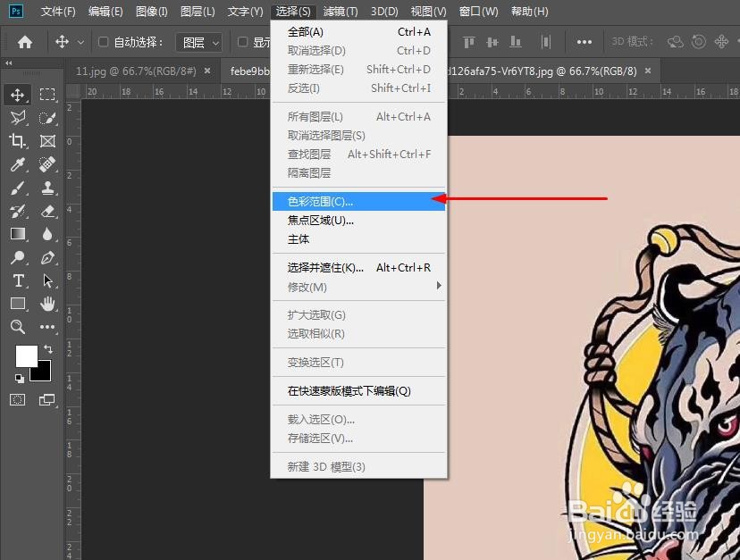This screenshot has width=740, height=560.
Task: Select the Crop tool
Action: pos(18,140)
